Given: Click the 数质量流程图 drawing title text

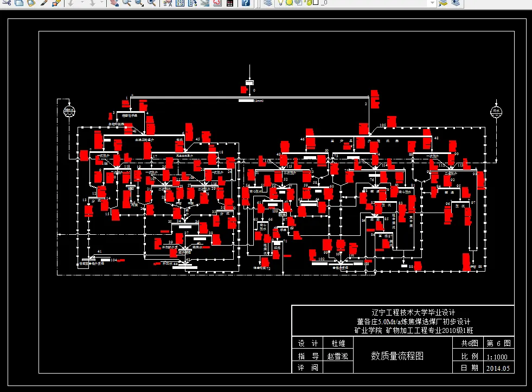Looking at the screenshot, I should pyautogui.click(x=398, y=356).
